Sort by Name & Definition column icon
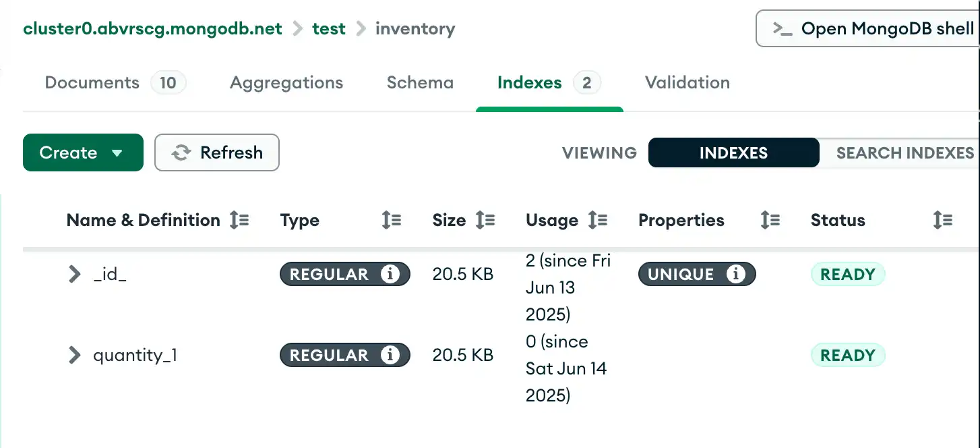The image size is (980, 448). 239,220
